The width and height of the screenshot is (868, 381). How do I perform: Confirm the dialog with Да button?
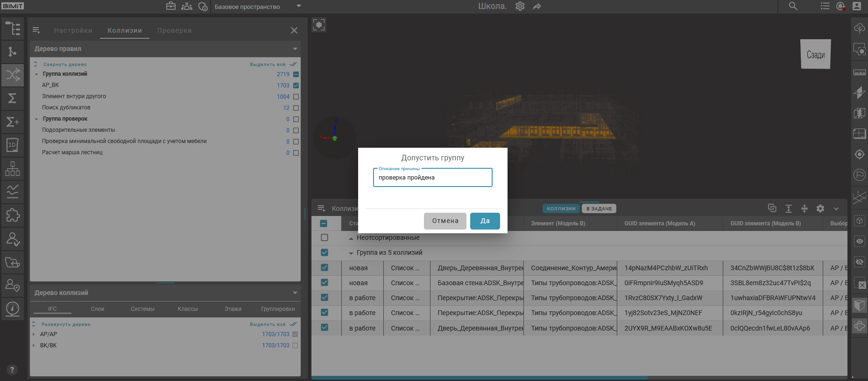(485, 221)
